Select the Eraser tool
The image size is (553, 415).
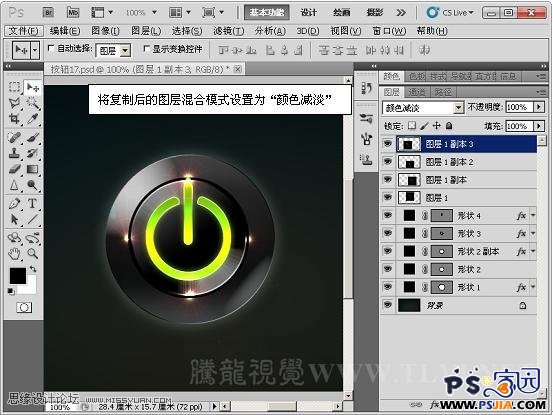14,169
